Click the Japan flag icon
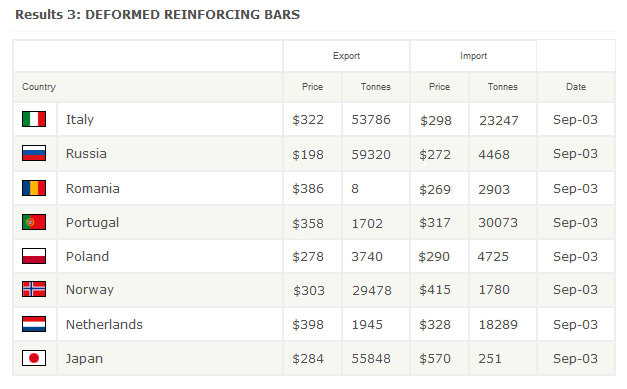627x389 pixels. (x=34, y=358)
